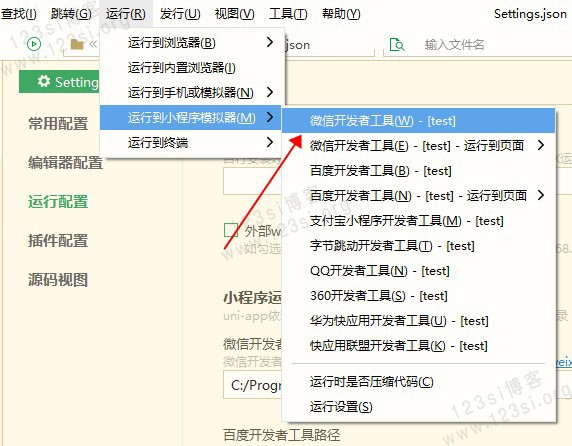Image resolution: width=572 pixels, height=446 pixels.
Task: Click the file search icon
Action: click(397, 44)
